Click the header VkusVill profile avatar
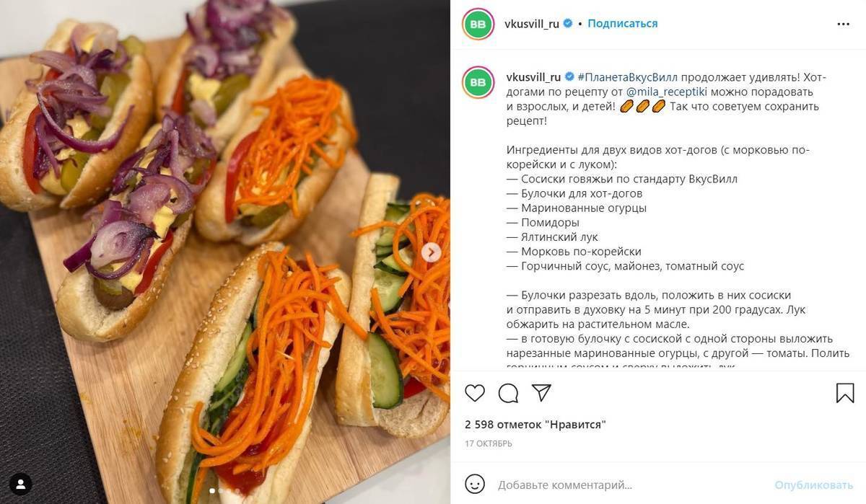 478,24
